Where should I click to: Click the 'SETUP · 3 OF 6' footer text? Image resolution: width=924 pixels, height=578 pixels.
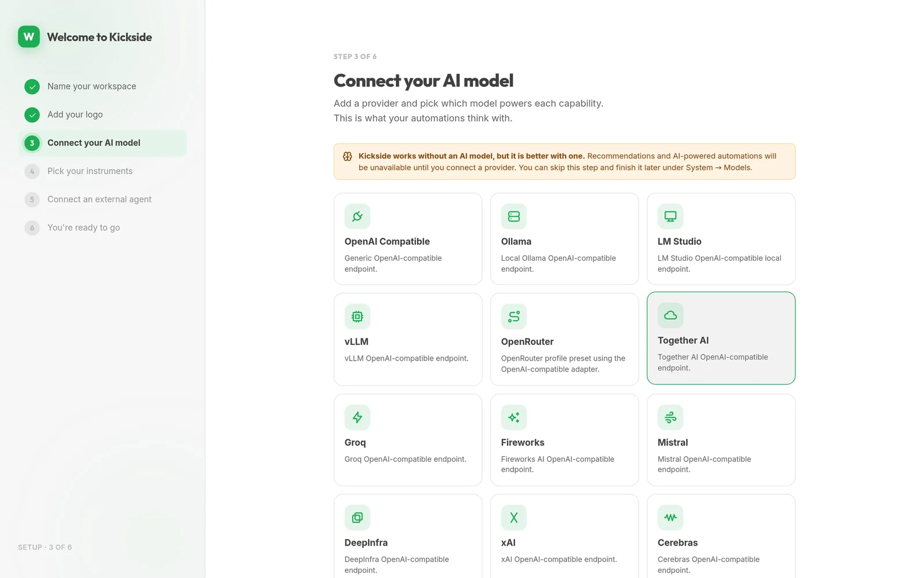pyautogui.click(x=45, y=547)
